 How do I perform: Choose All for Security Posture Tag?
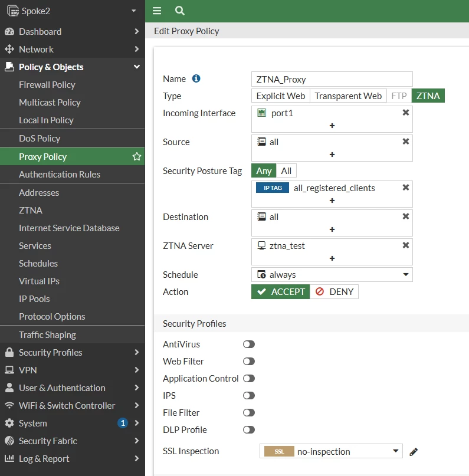(286, 171)
